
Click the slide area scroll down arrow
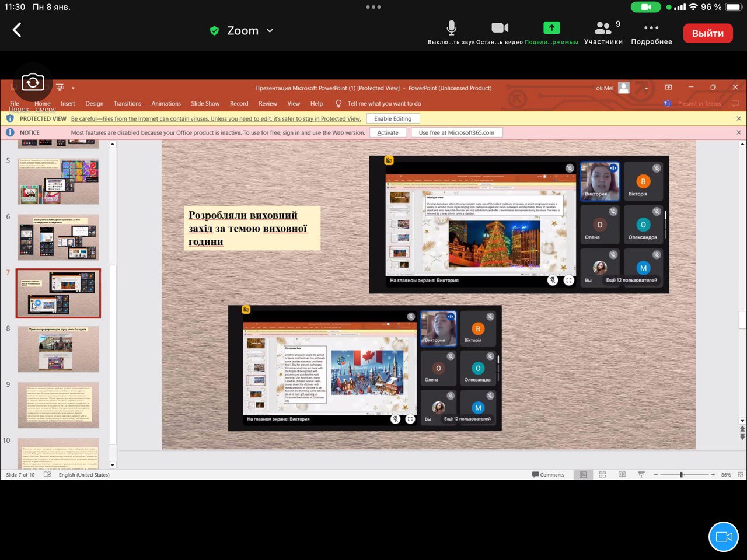[742, 420]
